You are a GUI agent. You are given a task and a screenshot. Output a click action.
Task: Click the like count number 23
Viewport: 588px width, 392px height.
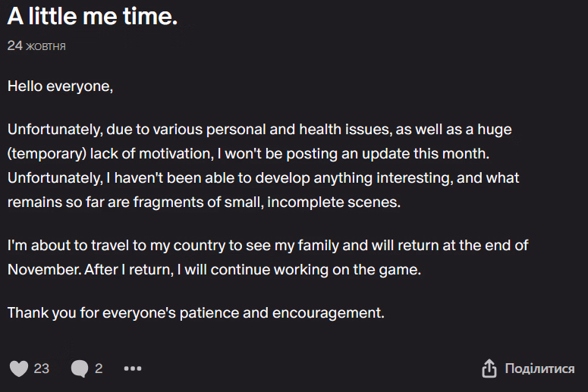[x=42, y=368]
